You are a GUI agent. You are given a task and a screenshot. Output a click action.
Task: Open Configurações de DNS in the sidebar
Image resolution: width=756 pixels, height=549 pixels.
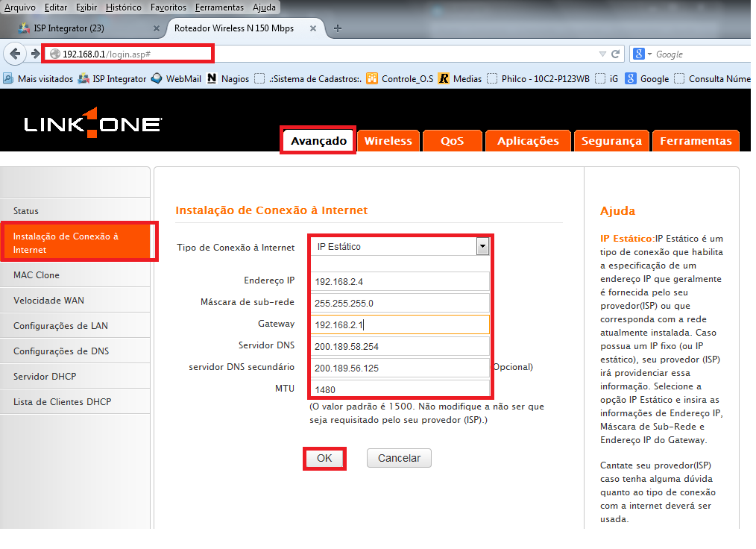point(75,351)
